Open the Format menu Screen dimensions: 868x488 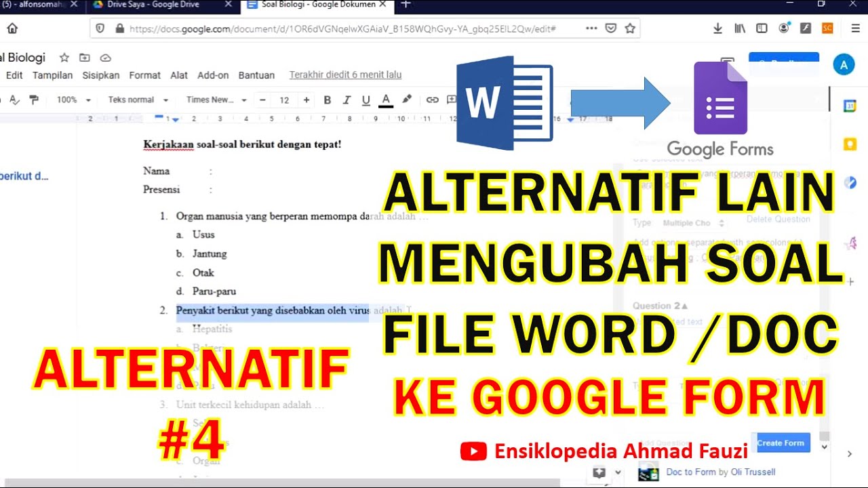(x=145, y=75)
